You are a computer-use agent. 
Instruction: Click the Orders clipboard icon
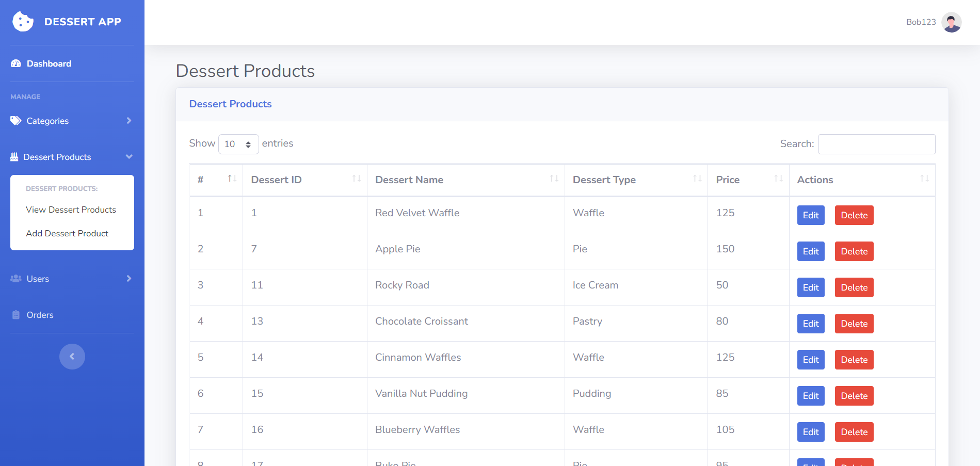(x=15, y=314)
